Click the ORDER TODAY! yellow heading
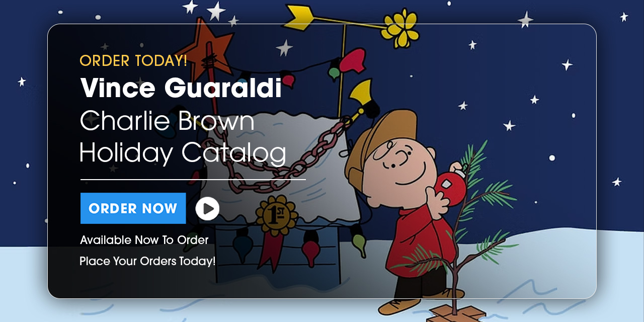Viewport: 644px width, 322px height. 133,60
